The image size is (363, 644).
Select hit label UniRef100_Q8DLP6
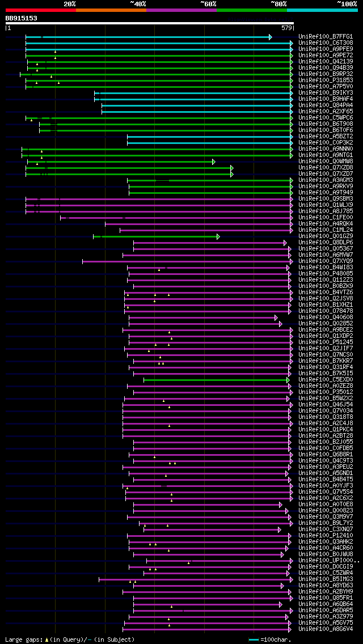click(326, 242)
